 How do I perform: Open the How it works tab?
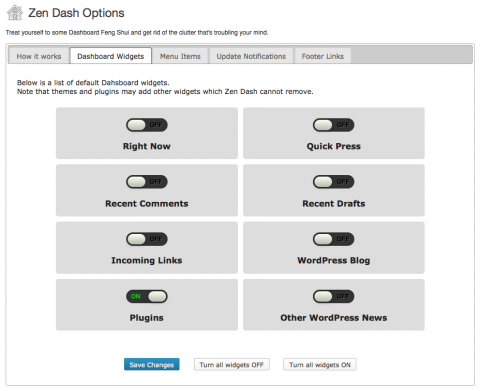[x=39, y=56]
